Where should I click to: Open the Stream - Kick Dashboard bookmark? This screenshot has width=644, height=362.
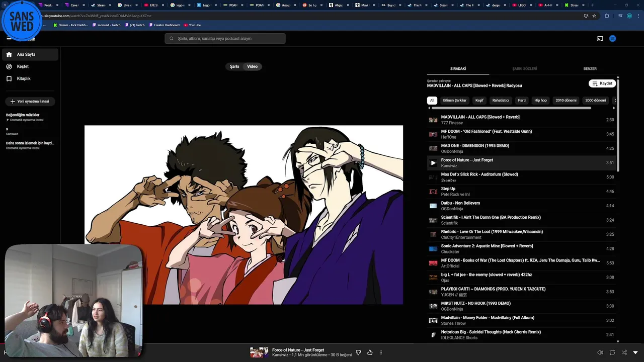70,25
